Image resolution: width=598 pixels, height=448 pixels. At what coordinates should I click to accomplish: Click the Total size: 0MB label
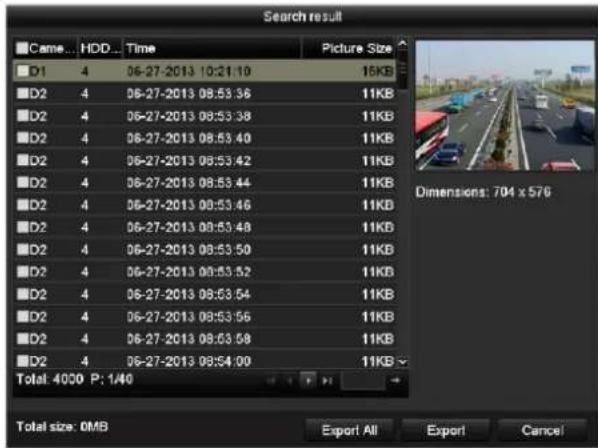[62, 426]
